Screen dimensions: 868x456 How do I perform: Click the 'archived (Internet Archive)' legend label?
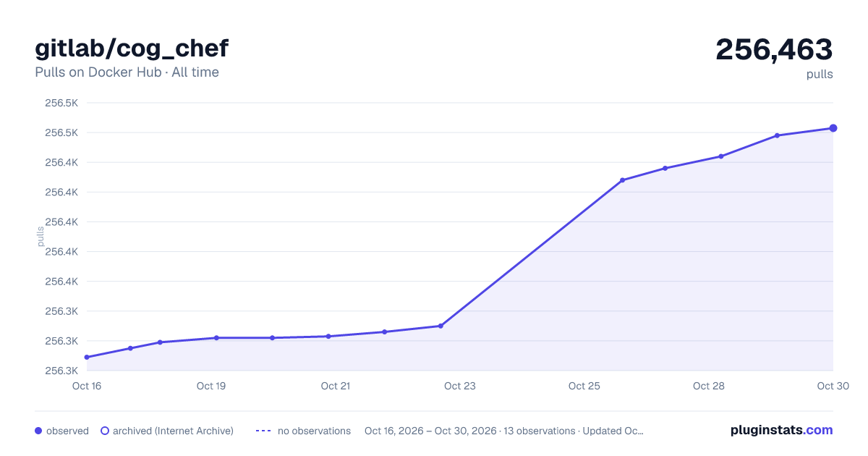click(x=173, y=431)
